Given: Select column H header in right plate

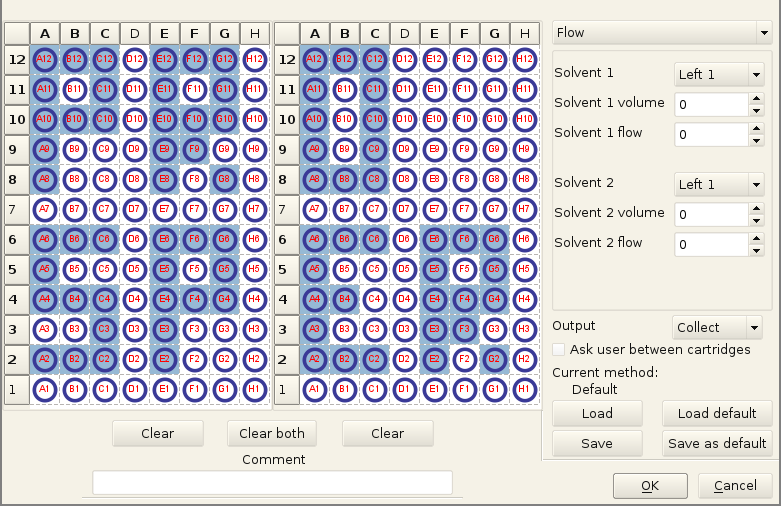Looking at the screenshot, I should click(x=524, y=34).
